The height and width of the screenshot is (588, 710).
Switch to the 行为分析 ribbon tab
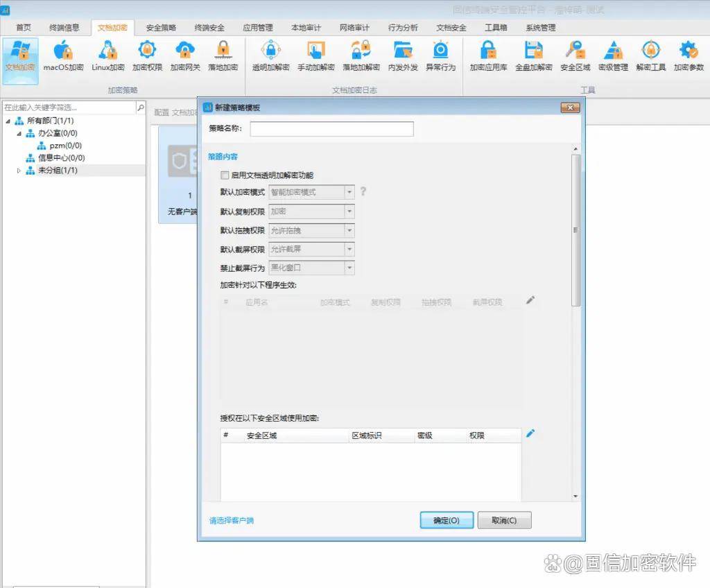click(x=403, y=28)
